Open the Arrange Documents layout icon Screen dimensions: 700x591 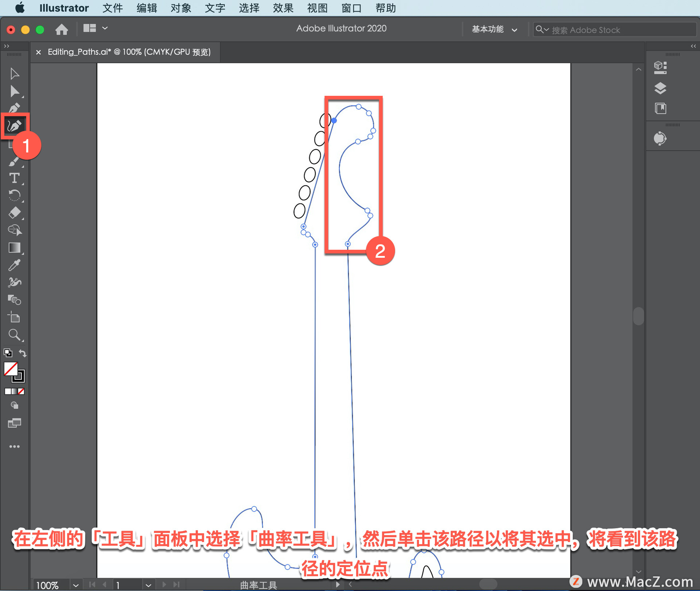[90, 28]
